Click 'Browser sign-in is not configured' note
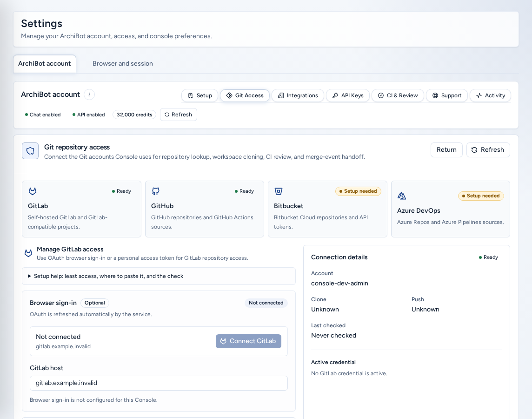This screenshot has height=419, width=532. pos(93,400)
